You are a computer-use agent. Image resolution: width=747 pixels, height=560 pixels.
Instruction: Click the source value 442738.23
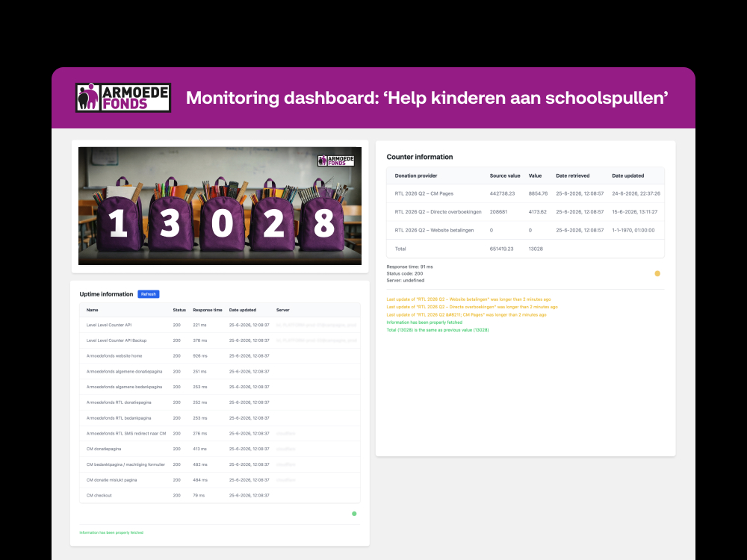click(502, 194)
